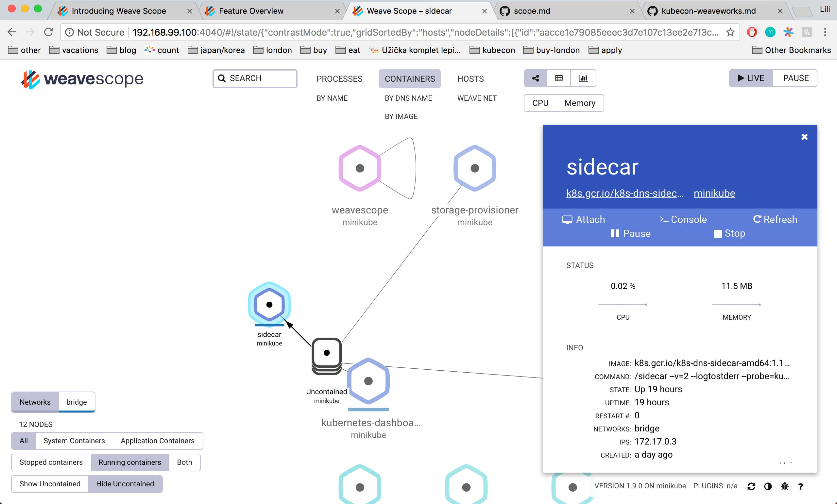The image size is (837, 504).
Task: Attach to the sidecar container terminal
Action: 584,219
